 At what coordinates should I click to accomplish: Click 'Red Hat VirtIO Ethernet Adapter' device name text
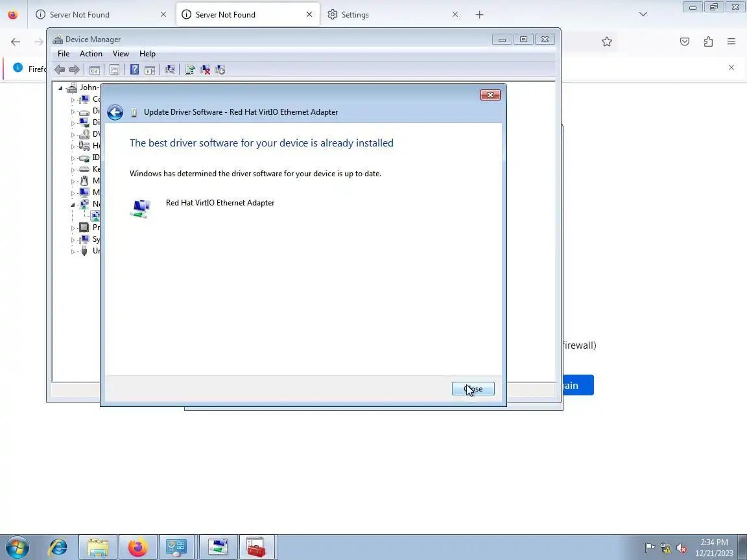click(x=220, y=203)
